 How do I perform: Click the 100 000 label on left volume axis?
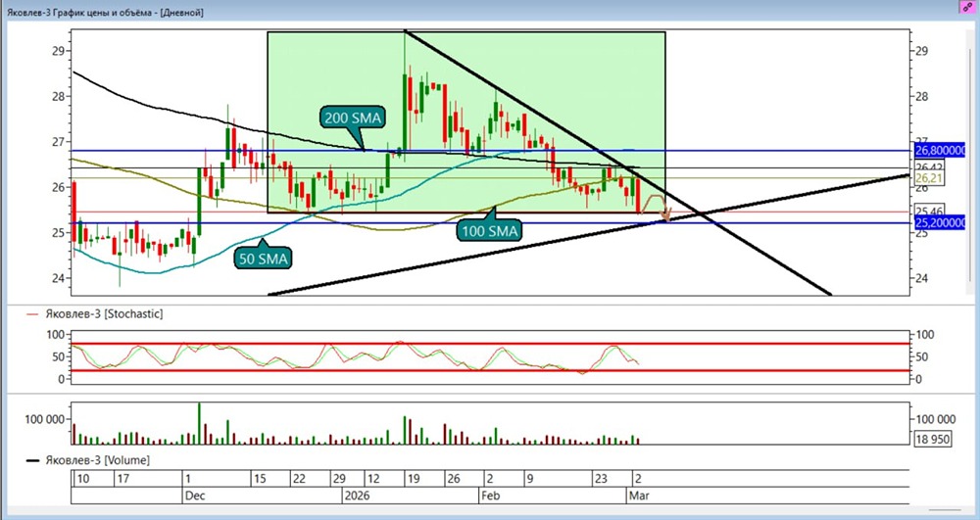pos(44,419)
